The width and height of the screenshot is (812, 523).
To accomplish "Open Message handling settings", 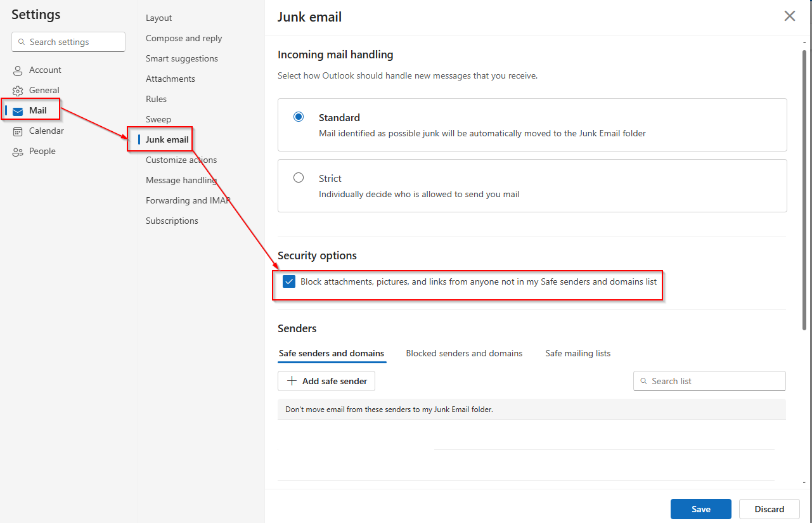I will [x=181, y=180].
